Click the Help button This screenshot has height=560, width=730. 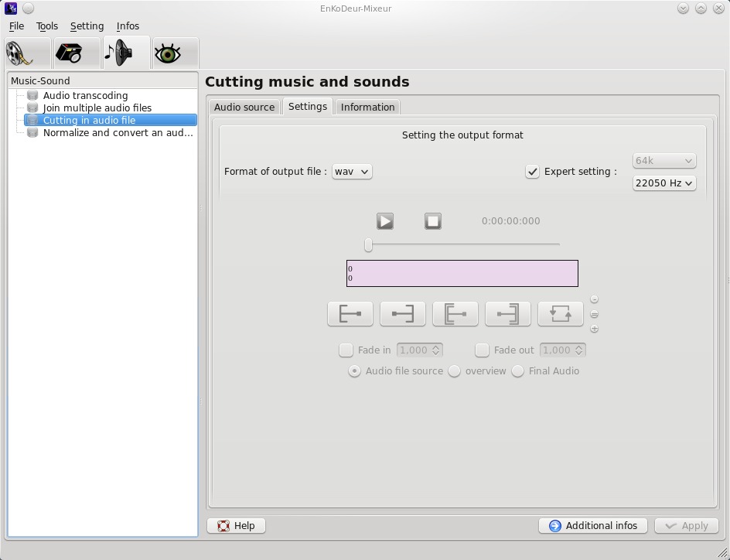(236, 525)
